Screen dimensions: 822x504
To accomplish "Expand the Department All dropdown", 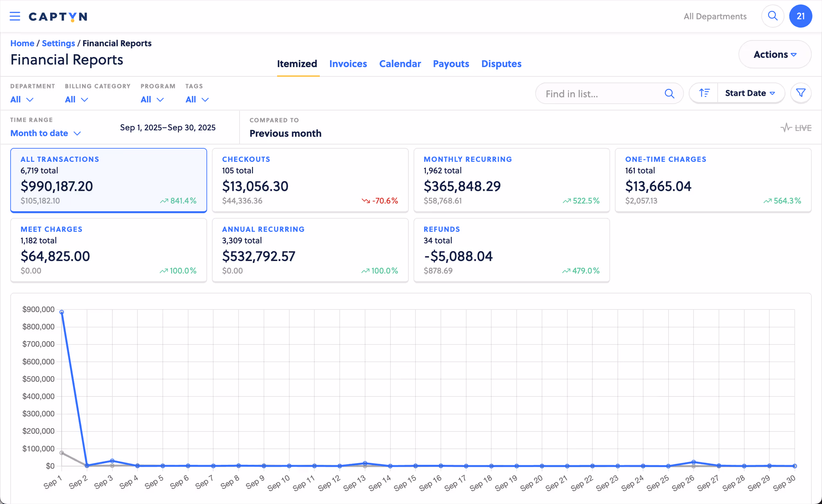I will click(x=22, y=100).
